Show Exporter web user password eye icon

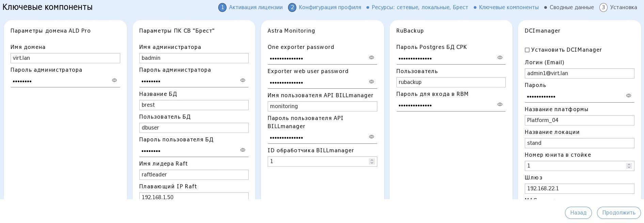pos(372,82)
